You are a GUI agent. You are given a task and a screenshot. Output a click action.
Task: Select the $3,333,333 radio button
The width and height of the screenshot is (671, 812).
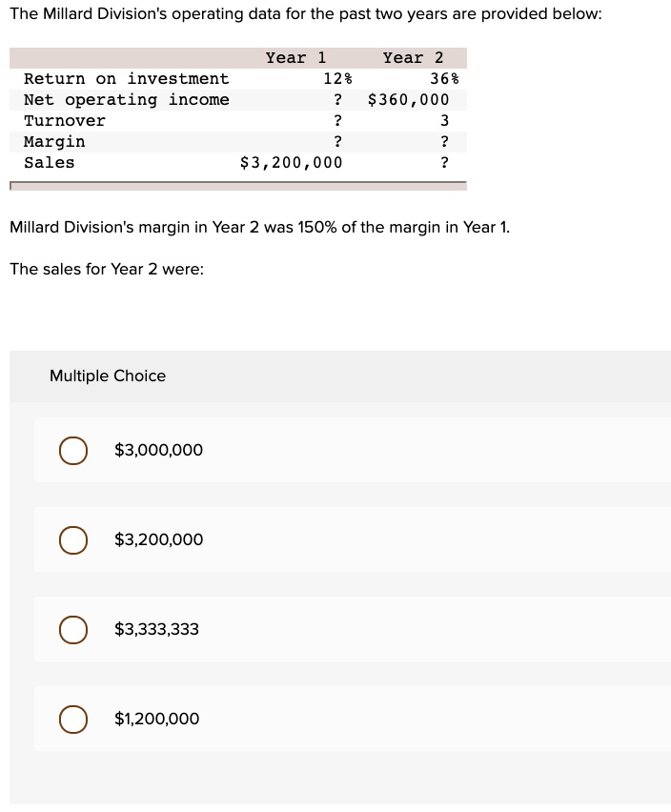click(x=73, y=629)
